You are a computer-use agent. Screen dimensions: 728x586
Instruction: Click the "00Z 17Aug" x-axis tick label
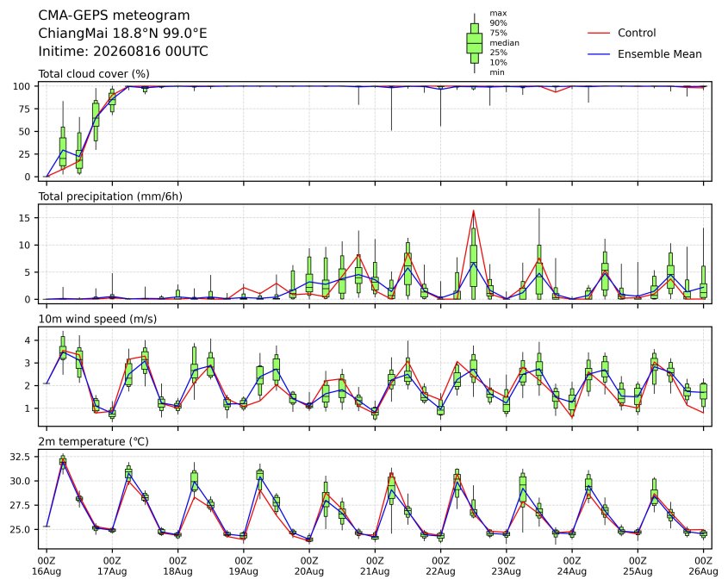click(112, 566)
